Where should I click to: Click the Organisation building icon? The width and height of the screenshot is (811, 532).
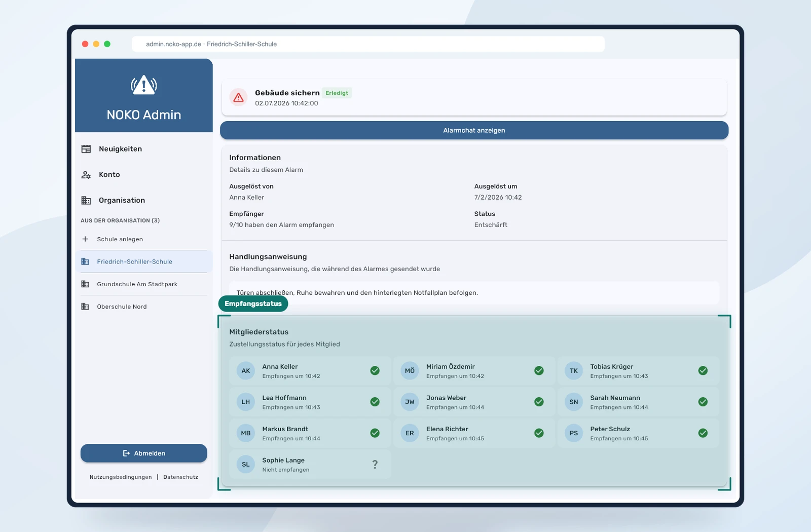click(x=86, y=200)
